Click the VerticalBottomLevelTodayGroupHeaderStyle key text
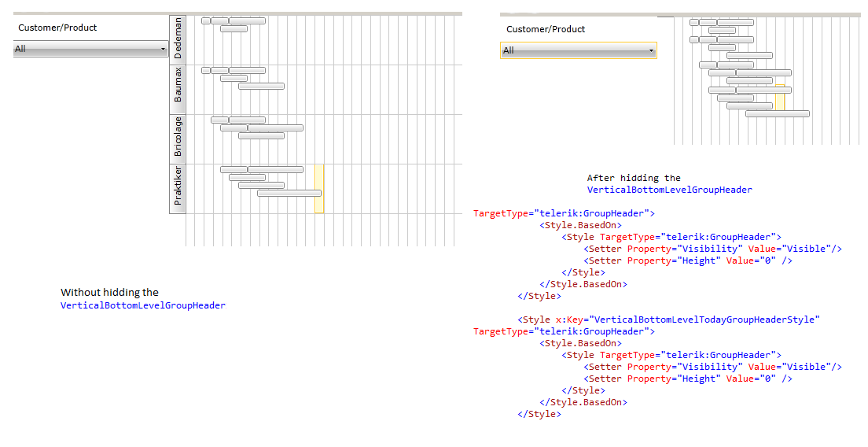 tap(704, 320)
